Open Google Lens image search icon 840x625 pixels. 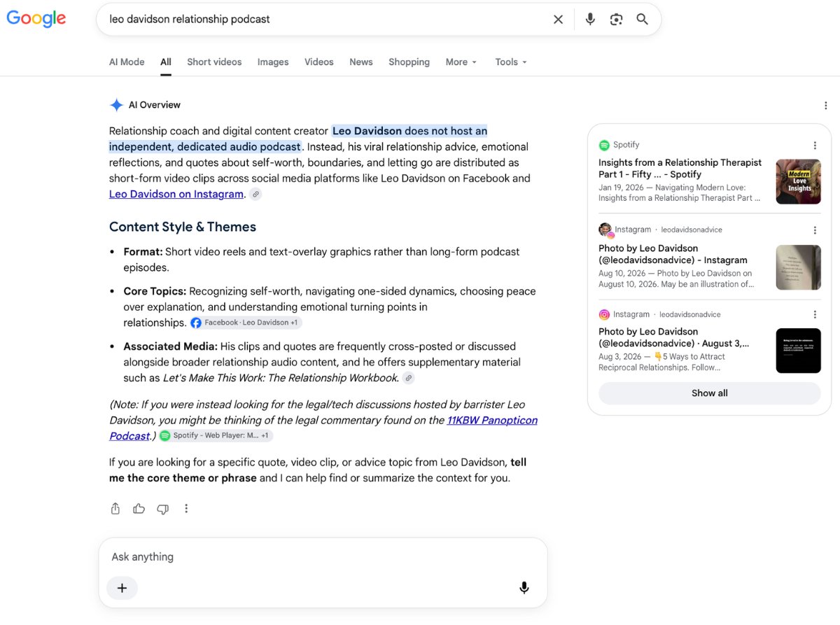coord(616,20)
